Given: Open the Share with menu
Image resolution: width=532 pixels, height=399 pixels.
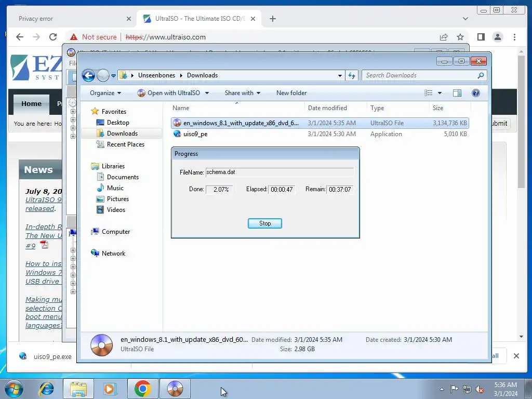Looking at the screenshot, I should coord(242,93).
